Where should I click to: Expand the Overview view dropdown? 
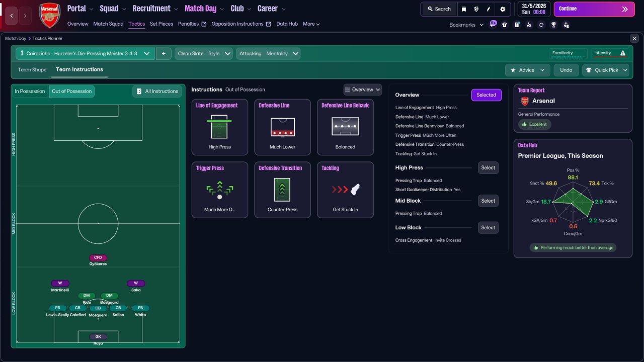click(363, 89)
